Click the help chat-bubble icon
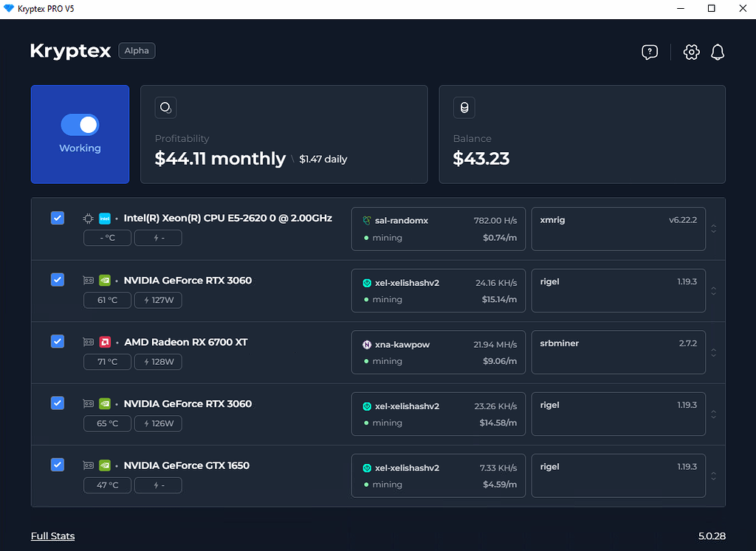 [649, 52]
